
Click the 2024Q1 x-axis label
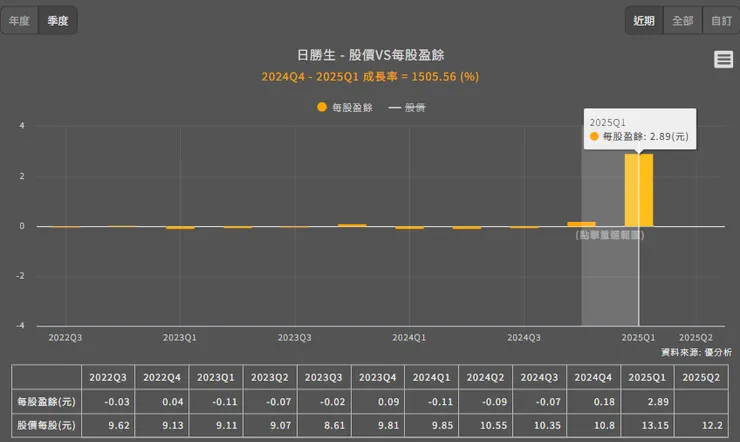pos(409,338)
